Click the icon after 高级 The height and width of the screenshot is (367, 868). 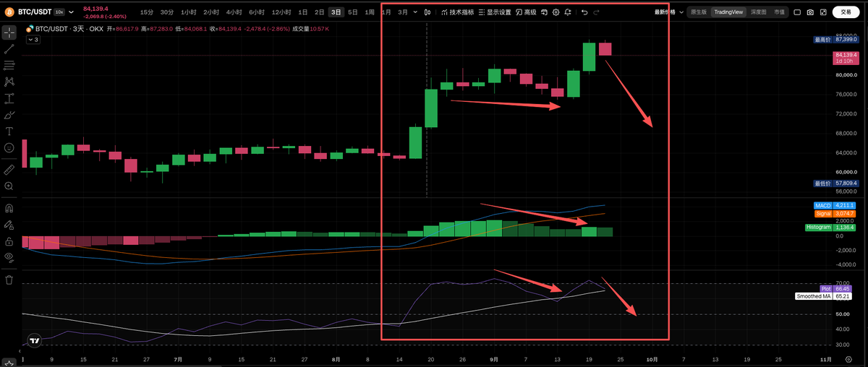544,12
